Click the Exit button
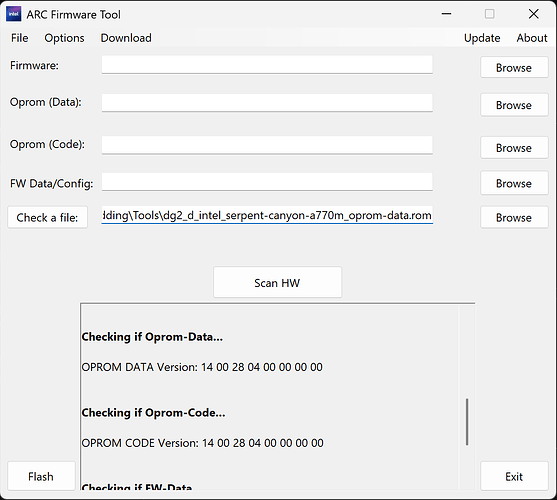 pyautogui.click(x=514, y=476)
